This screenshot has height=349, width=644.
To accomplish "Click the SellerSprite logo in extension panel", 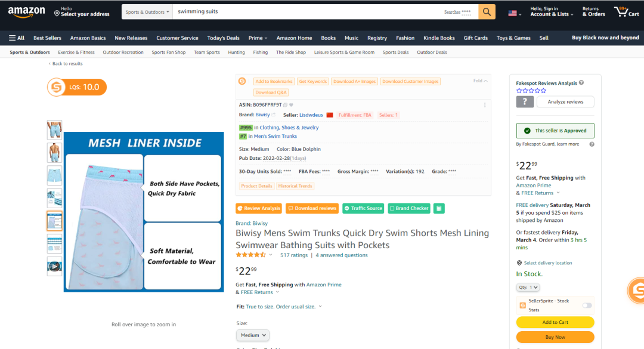I will click(242, 81).
